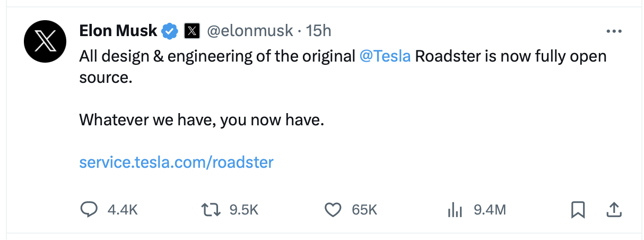Click the @Tesla mention
Screen dimensions: 644x240
385,56
